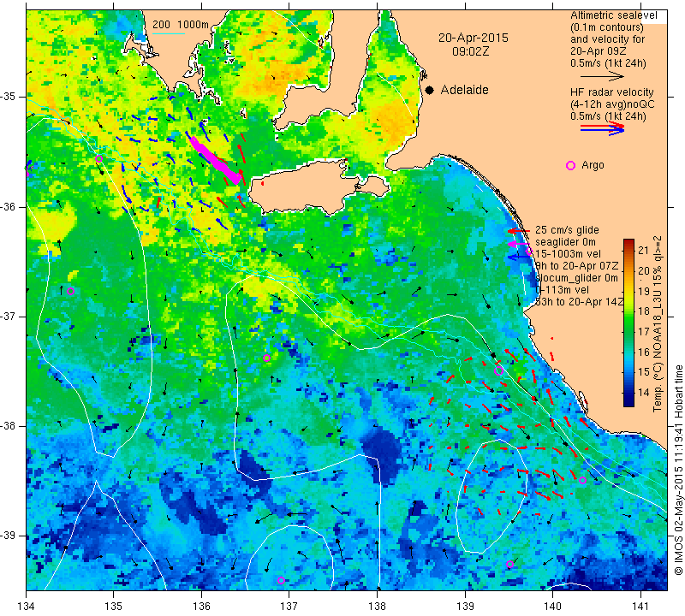Image resolution: width=685 pixels, height=616 pixels.
Task: Click the 'HF radar velocity' legend heading
Action: pos(611,92)
